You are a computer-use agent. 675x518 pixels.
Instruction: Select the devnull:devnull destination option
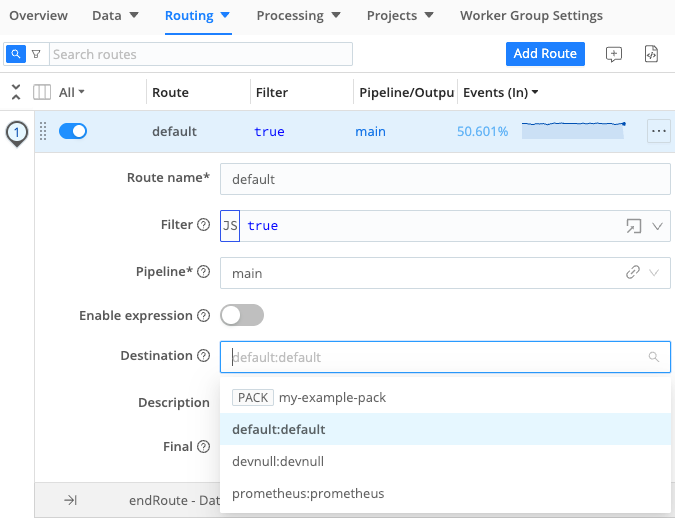tap(445, 461)
